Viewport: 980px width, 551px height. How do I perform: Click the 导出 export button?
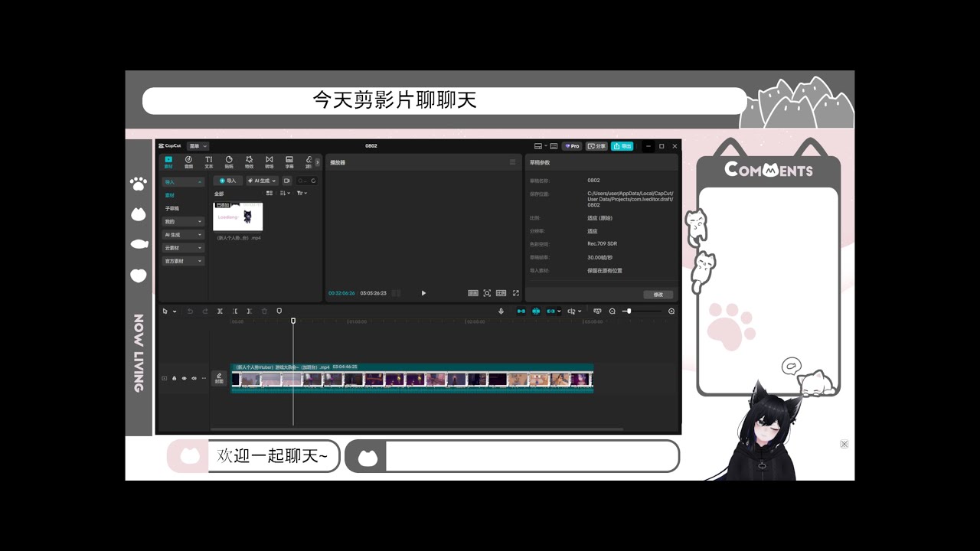pyautogui.click(x=622, y=146)
